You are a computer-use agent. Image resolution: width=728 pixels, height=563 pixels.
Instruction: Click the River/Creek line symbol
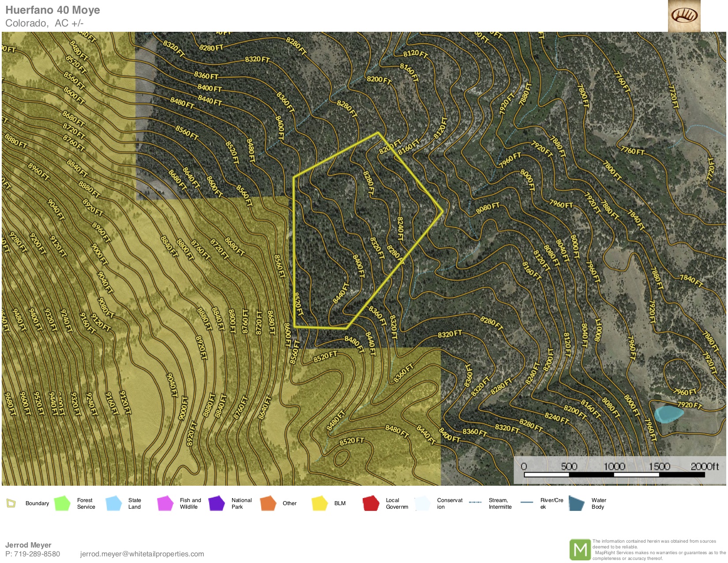pyautogui.click(x=527, y=503)
